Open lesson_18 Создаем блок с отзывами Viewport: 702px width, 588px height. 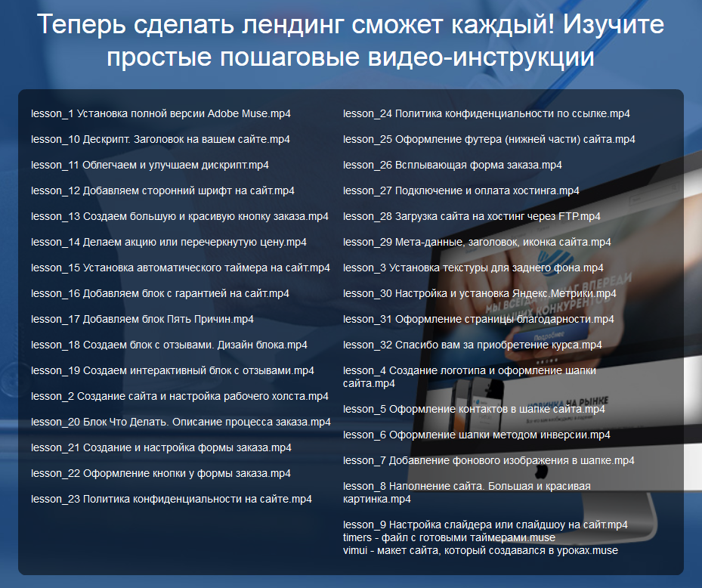pos(169,345)
